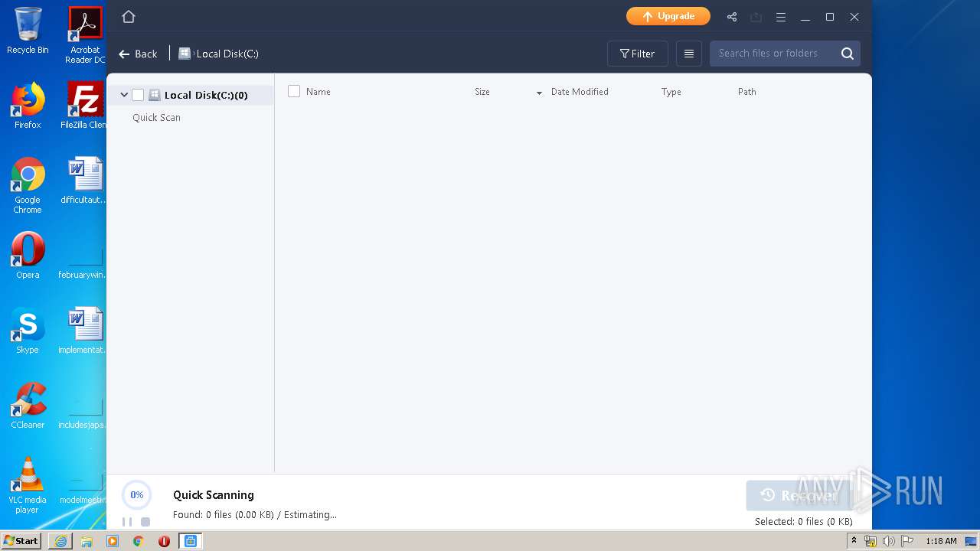Open Windows Explorer folder in taskbar

[x=87, y=541]
